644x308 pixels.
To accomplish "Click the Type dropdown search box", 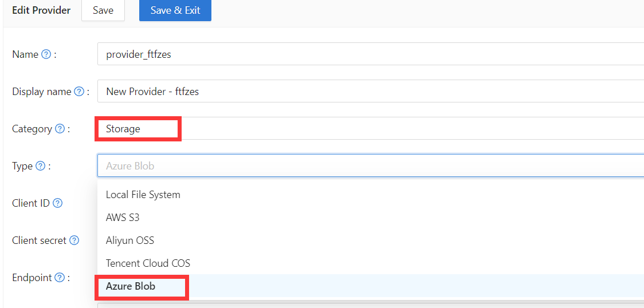I will coord(367,166).
